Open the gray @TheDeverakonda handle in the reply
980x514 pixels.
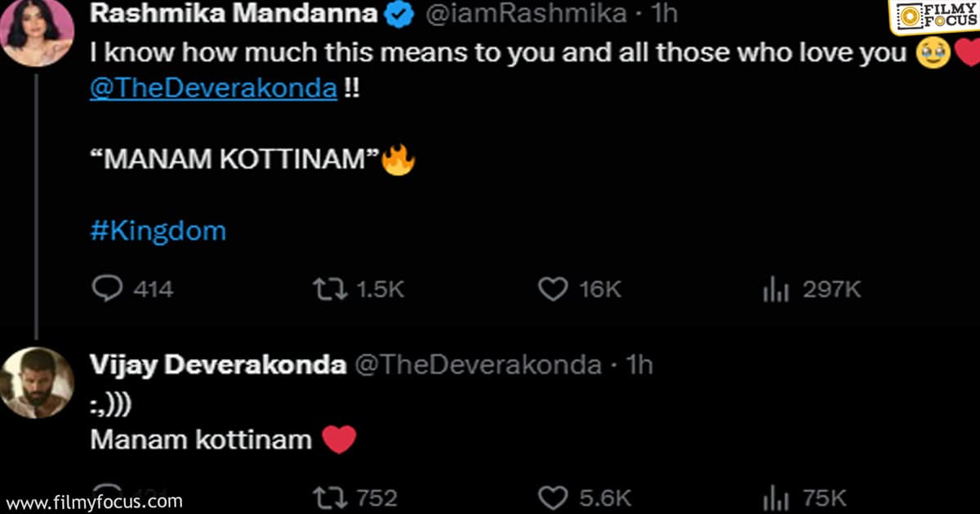coord(476,366)
